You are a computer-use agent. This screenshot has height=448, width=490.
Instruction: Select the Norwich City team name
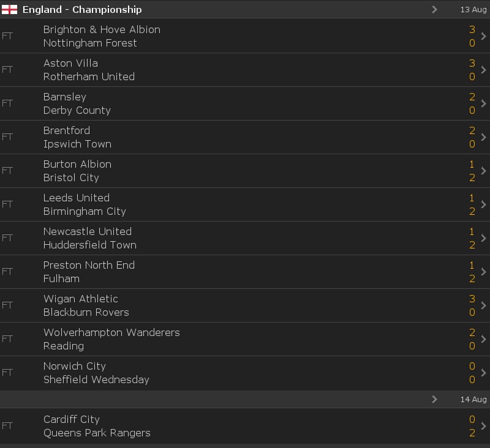point(74,366)
